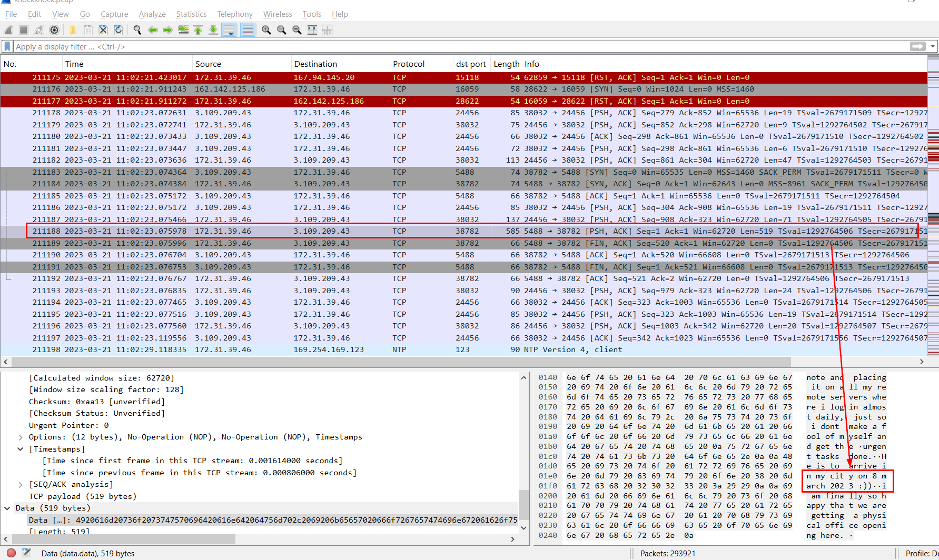Jump to the first packet icon
The width and height of the screenshot is (939, 560).
pos(198,30)
